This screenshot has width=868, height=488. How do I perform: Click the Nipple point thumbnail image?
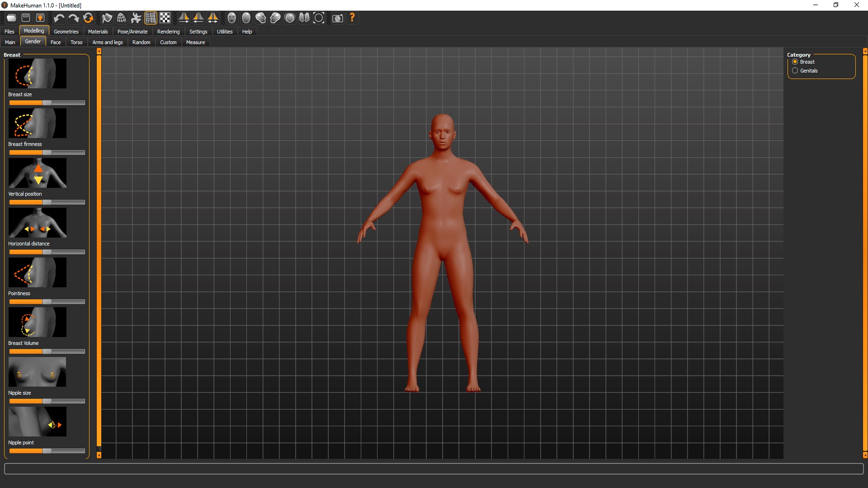[38, 421]
